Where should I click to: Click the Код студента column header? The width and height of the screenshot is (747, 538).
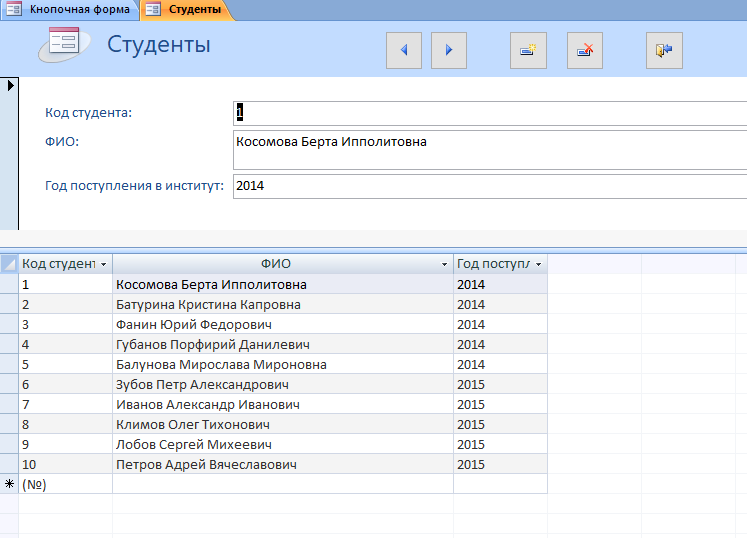[65, 264]
